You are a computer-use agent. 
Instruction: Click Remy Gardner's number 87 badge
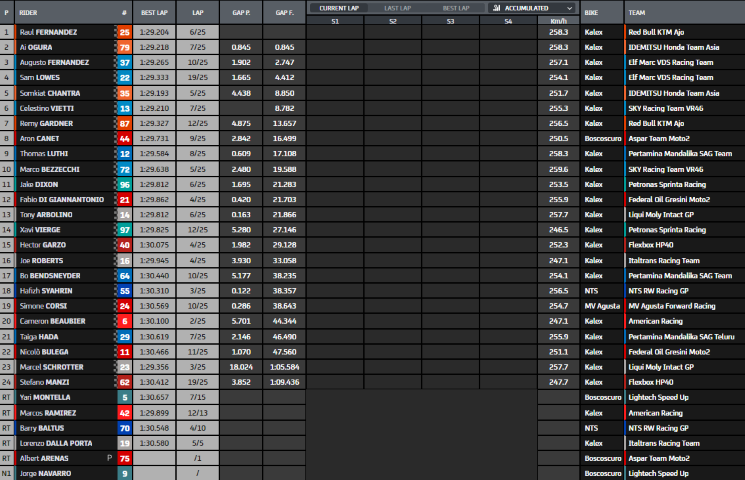pyautogui.click(x=124, y=123)
